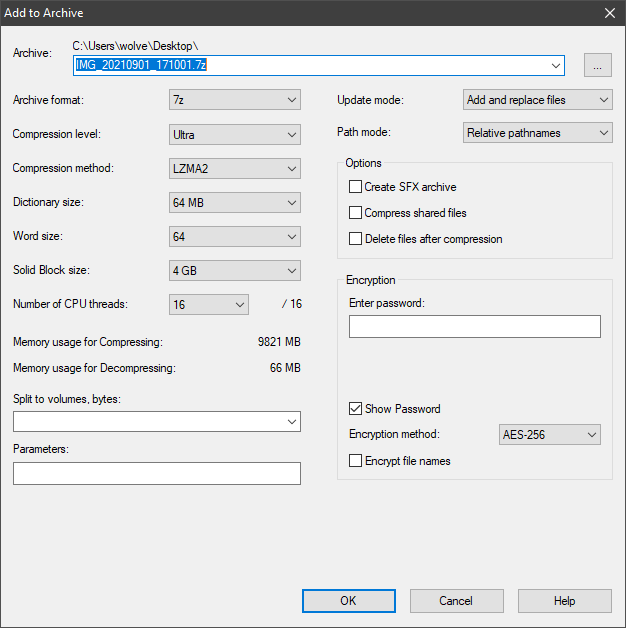Click the browse button with three dots
This screenshot has width=626, height=628.
pos(597,65)
